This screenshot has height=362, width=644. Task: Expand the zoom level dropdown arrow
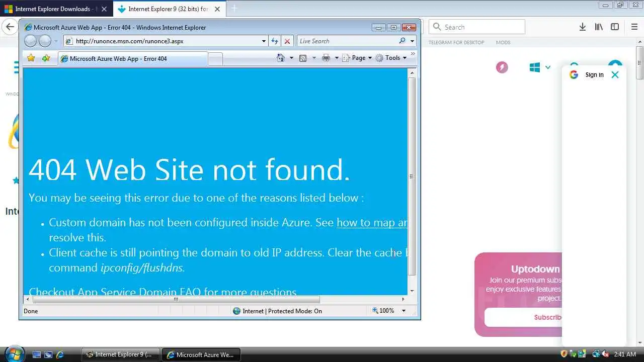click(404, 311)
